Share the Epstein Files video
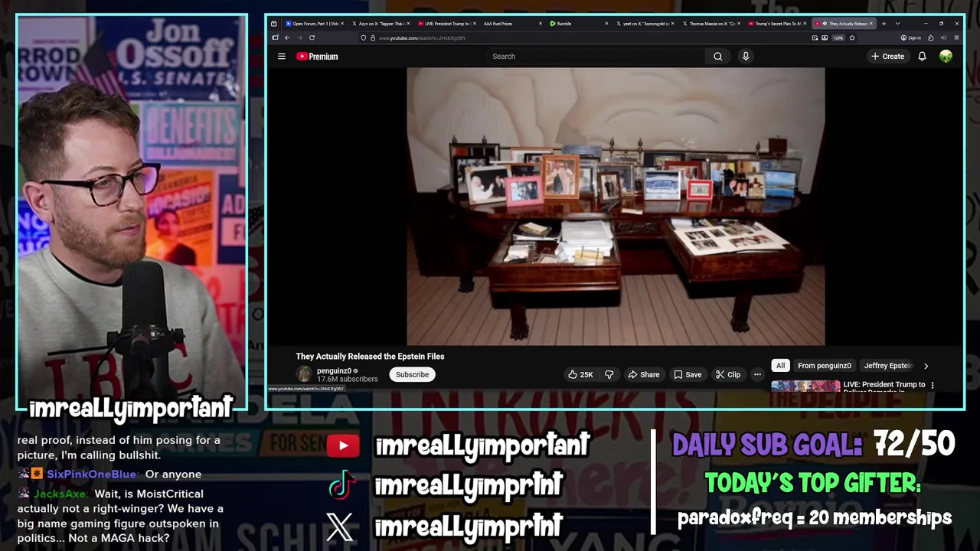Screen dimensions: 980x551 click(x=644, y=374)
